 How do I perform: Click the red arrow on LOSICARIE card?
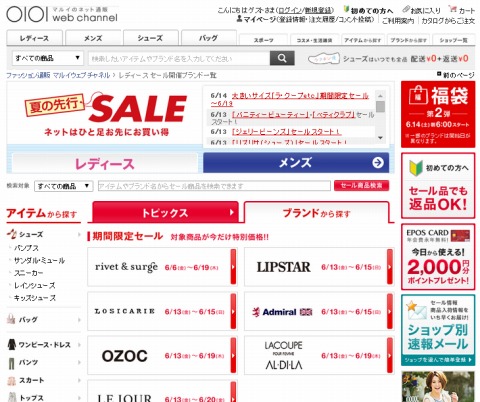233,311
